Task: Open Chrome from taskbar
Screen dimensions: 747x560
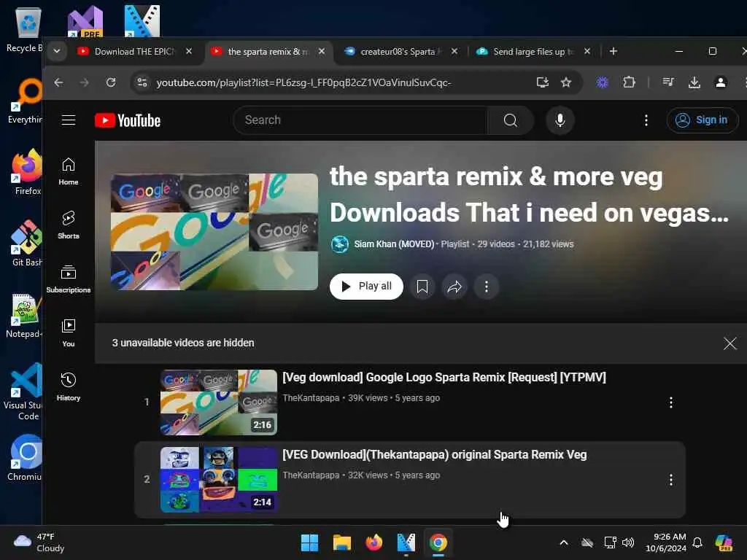Action: click(x=438, y=542)
